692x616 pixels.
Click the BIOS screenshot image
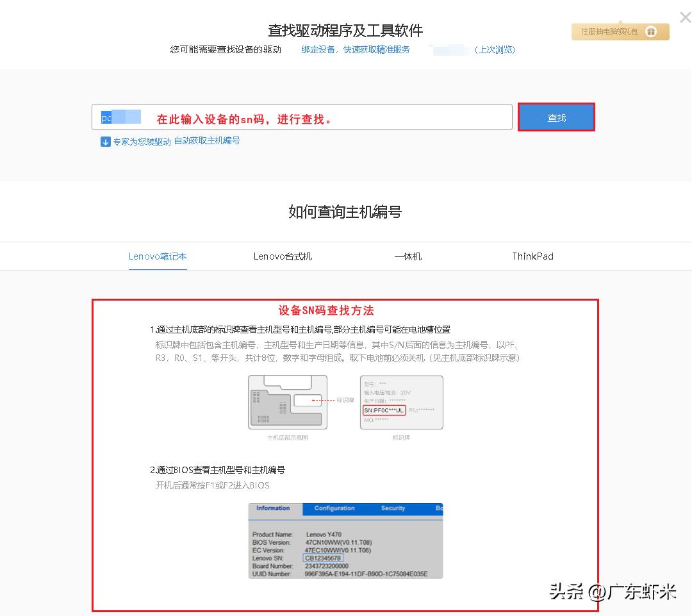click(346, 540)
